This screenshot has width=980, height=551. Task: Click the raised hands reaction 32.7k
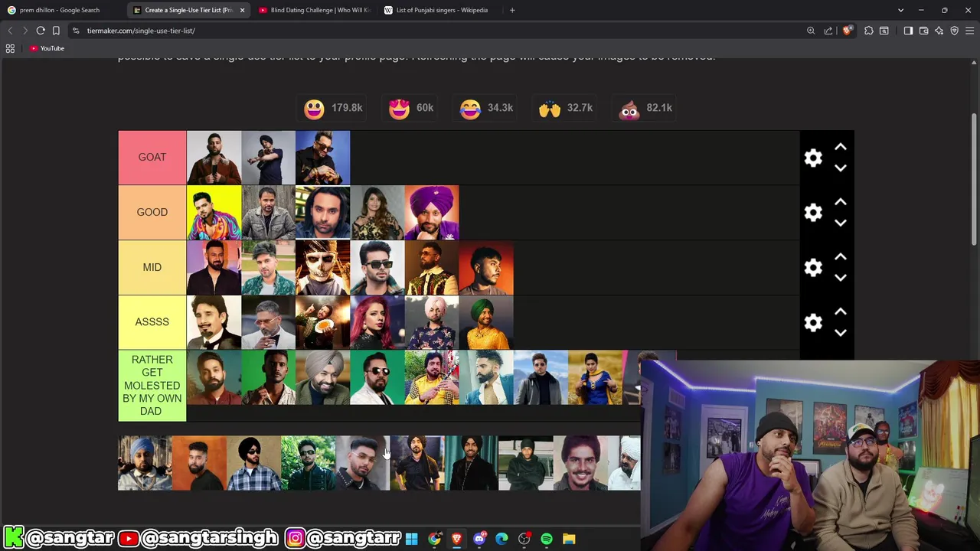[x=565, y=109]
